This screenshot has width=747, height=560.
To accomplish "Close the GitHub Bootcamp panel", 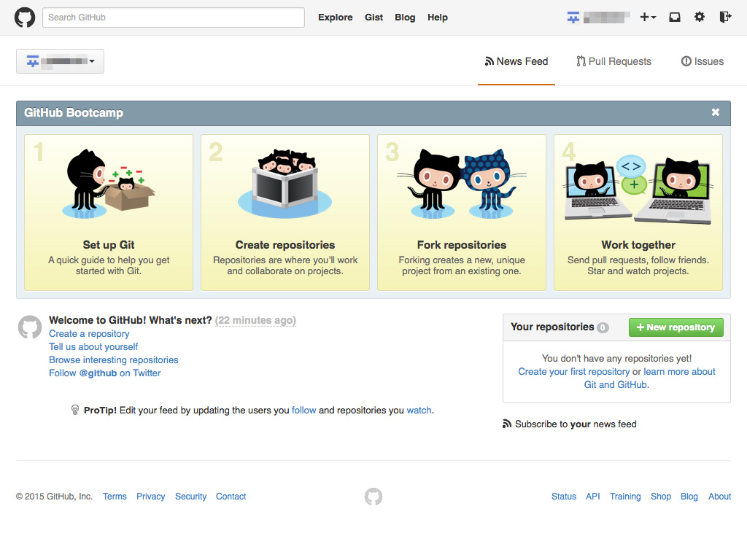I will (x=715, y=112).
